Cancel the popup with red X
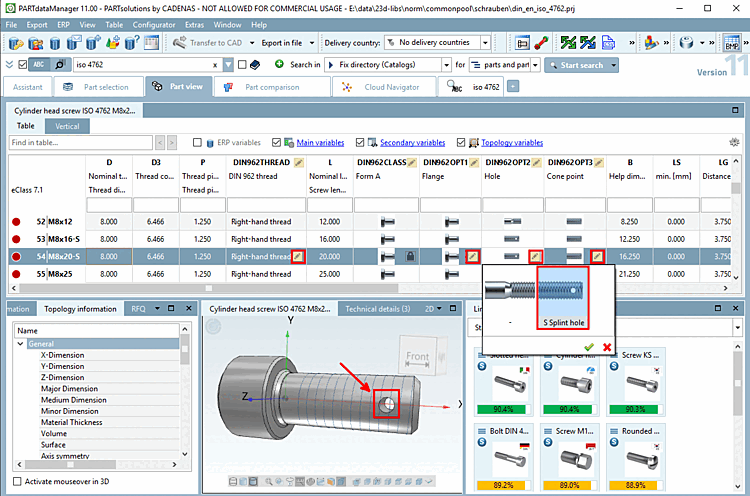Screen dimensions: 750x496 pos(606,346)
